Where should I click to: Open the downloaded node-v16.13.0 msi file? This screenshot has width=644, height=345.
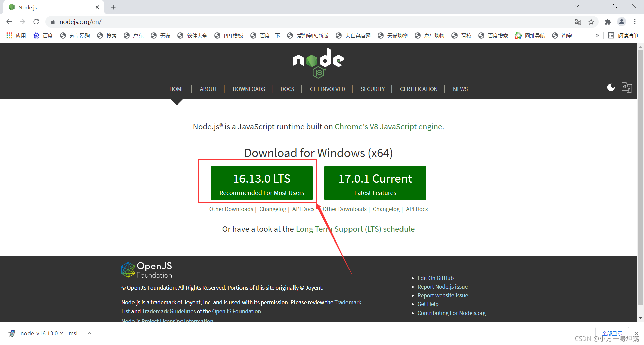point(44,333)
